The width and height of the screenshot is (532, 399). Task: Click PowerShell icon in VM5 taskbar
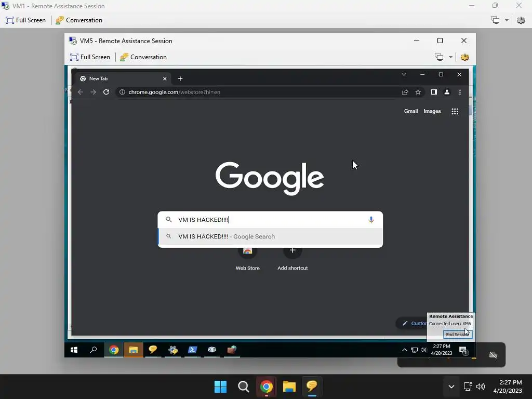coord(192,350)
